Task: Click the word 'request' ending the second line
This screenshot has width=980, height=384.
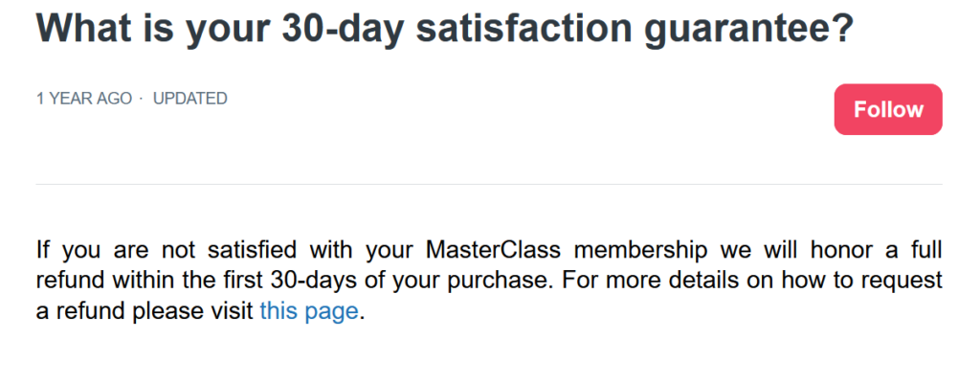Action: coord(901,282)
